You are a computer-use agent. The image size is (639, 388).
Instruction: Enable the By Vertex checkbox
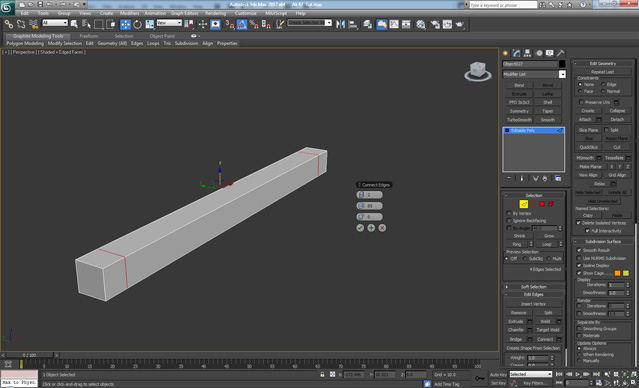[x=509, y=213]
